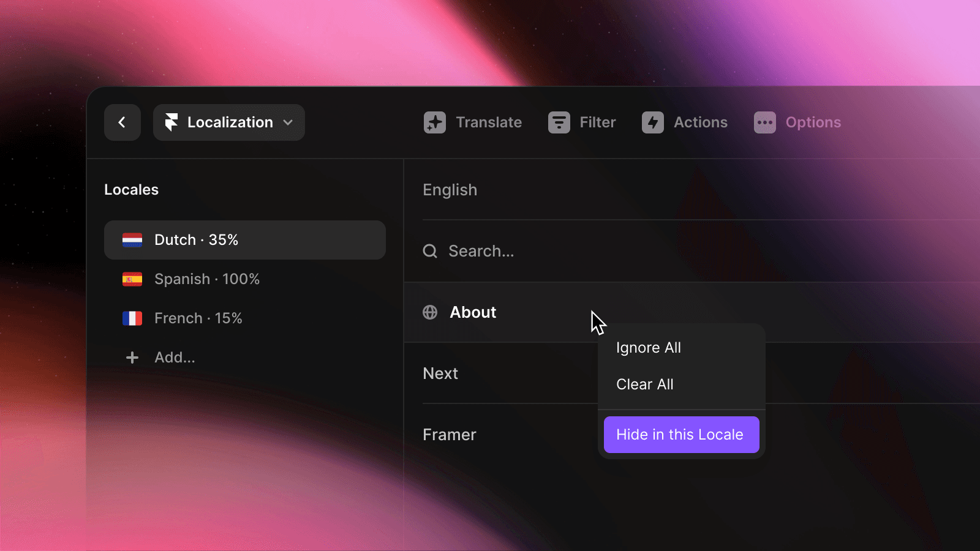980x551 pixels.
Task: Click the Actions lightning bolt icon
Action: click(652, 122)
